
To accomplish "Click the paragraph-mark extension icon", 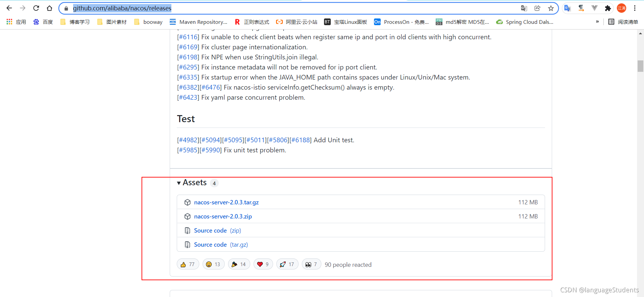I will 581,8.
